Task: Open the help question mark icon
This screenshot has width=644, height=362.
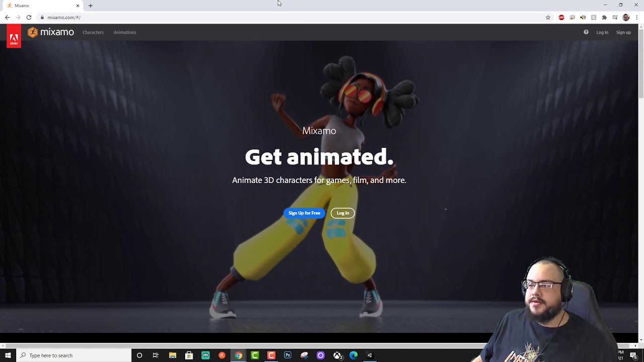Action: click(x=586, y=32)
